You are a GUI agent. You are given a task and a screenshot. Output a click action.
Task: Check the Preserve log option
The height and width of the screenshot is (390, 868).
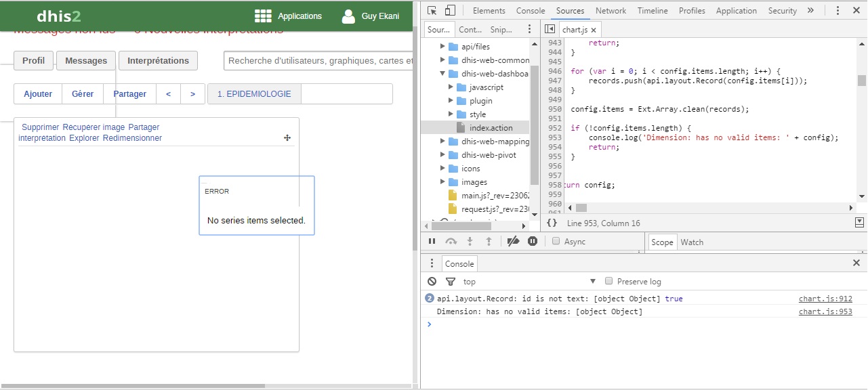tap(608, 281)
